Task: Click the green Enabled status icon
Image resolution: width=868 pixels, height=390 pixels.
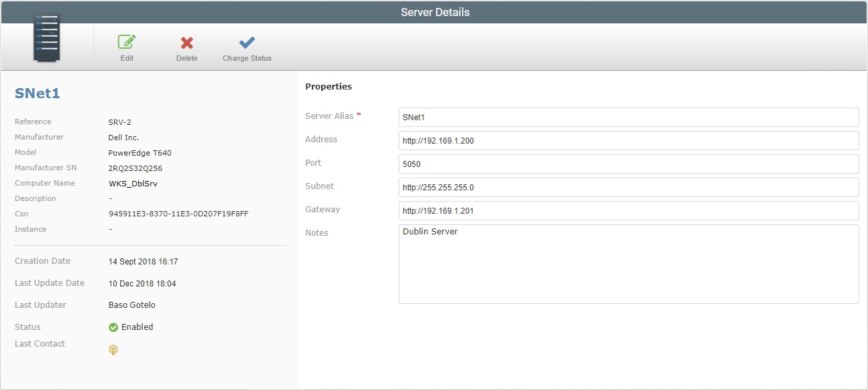Action: point(114,327)
